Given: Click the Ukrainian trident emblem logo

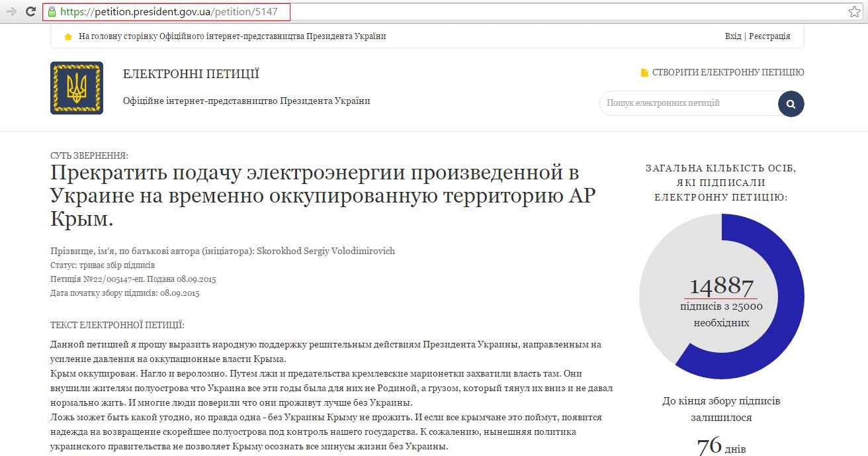Looking at the screenshot, I should pos(77,88).
